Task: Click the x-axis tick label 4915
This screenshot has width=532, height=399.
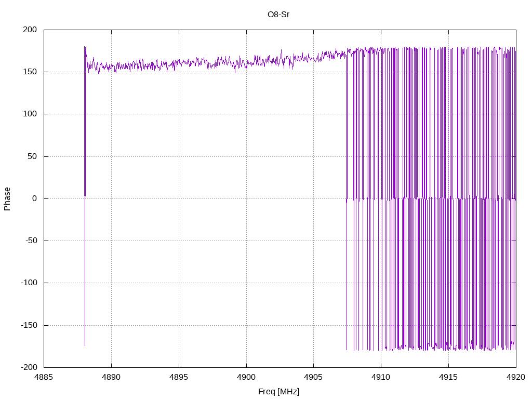Action: click(448, 377)
